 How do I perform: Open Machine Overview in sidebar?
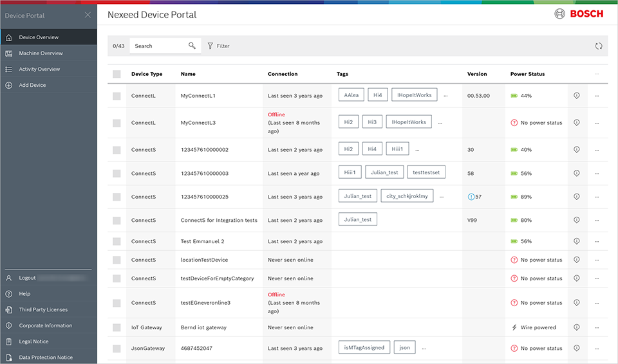(48, 53)
